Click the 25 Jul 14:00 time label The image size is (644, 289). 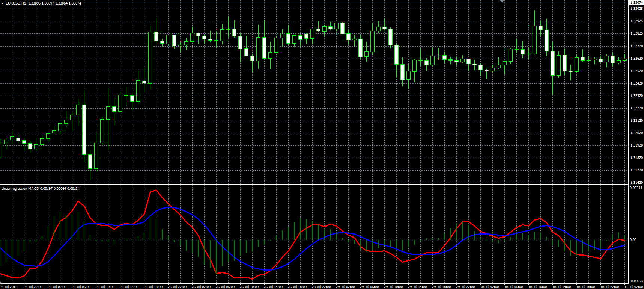[129, 287]
